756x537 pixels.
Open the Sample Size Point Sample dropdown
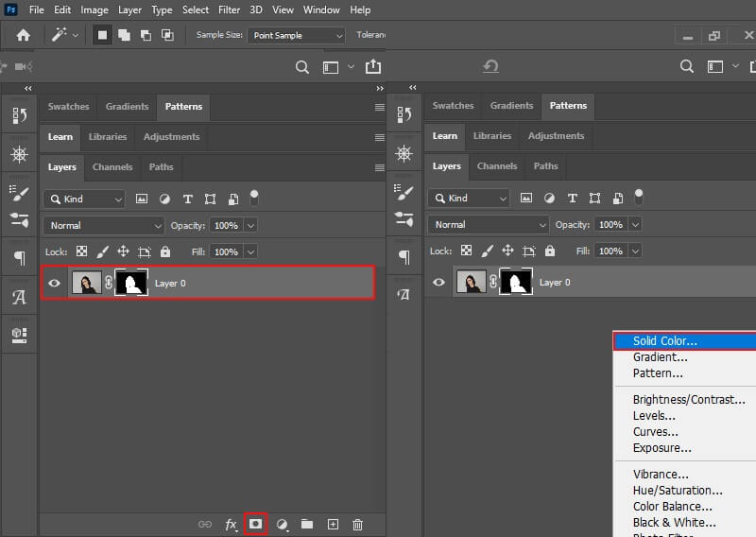point(296,35)
